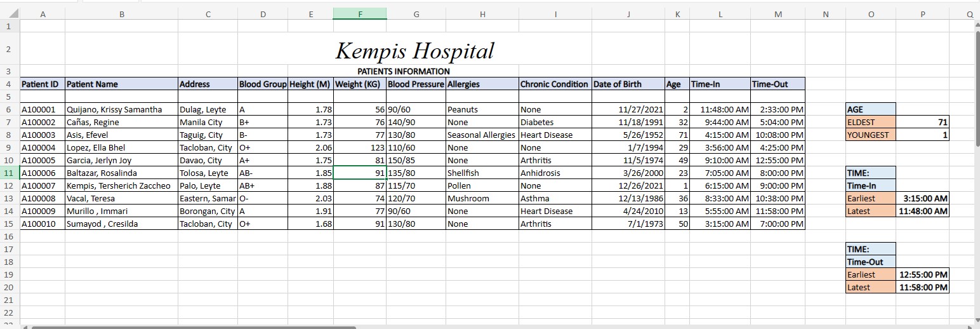This screenshot has width=980, height=329.
Task: Click the Date of Birth header cell
Action: pos(628,84)
